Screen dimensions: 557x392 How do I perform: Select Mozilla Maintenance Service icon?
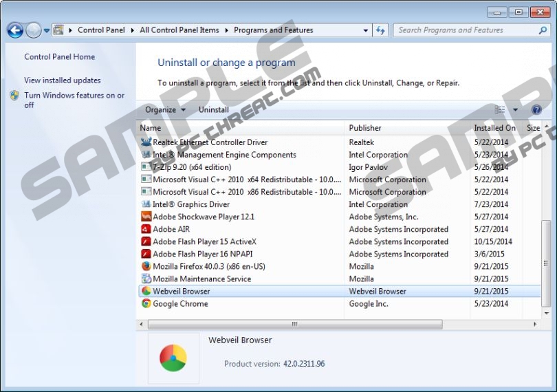pos(146,279)
